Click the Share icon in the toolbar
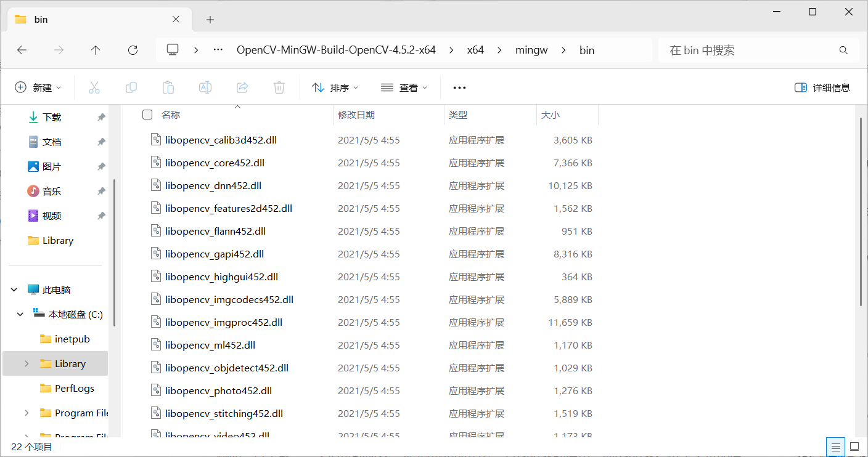The height and width of the screenshot is (457, 868). [x=242, y=87]
